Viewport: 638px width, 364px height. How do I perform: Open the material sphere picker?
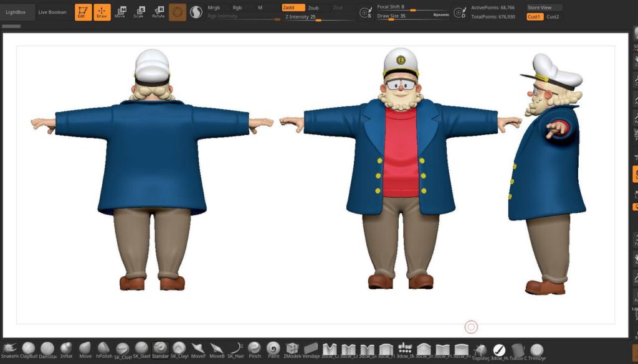tap(178, 12)
